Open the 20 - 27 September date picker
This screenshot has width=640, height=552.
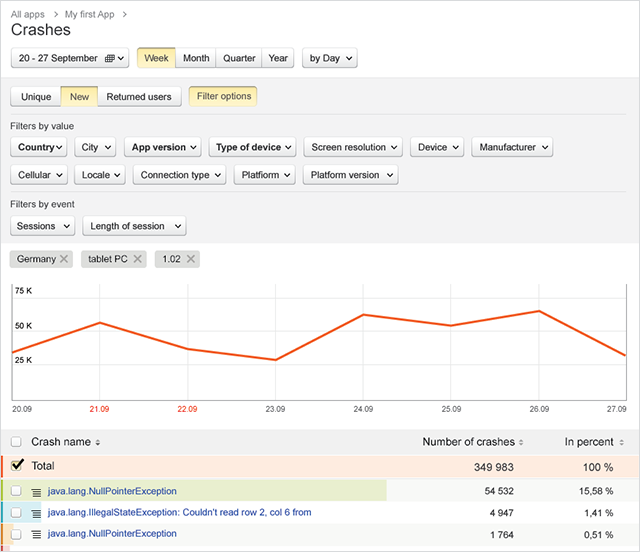point(71,58)
